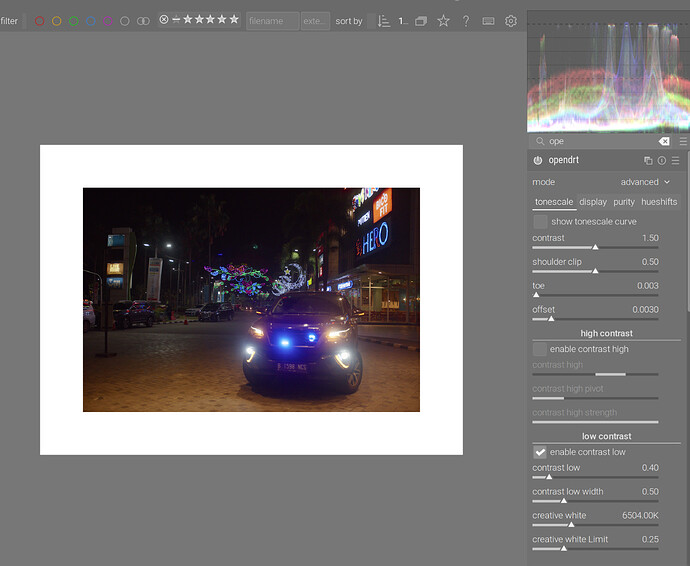690x566 pixels.
Task: Switch to the hueshifts tab
Action: pyautogui.click(x=659, y=202)
